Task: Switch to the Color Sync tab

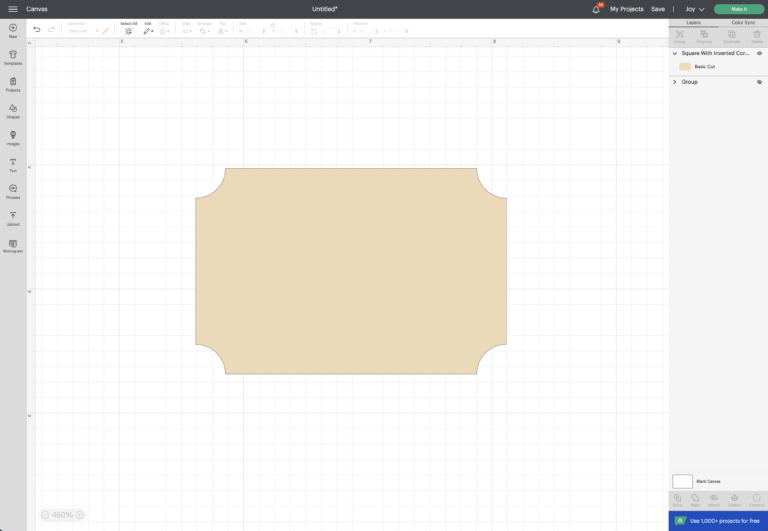Action: click(743, 22)
